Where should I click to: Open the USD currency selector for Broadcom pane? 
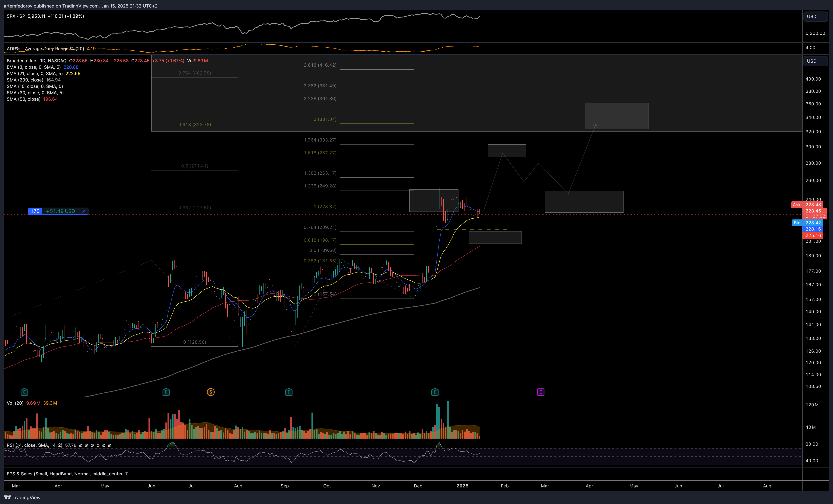pyautogui.click(x=815, y=61)
